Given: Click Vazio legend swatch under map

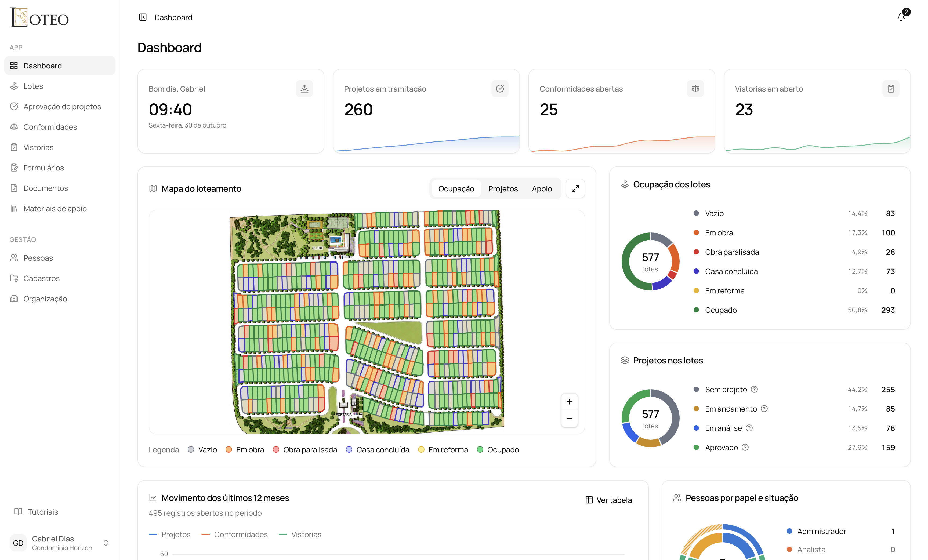Looking at the screenshot, I should pyautogui.click(x=191, y=449).
